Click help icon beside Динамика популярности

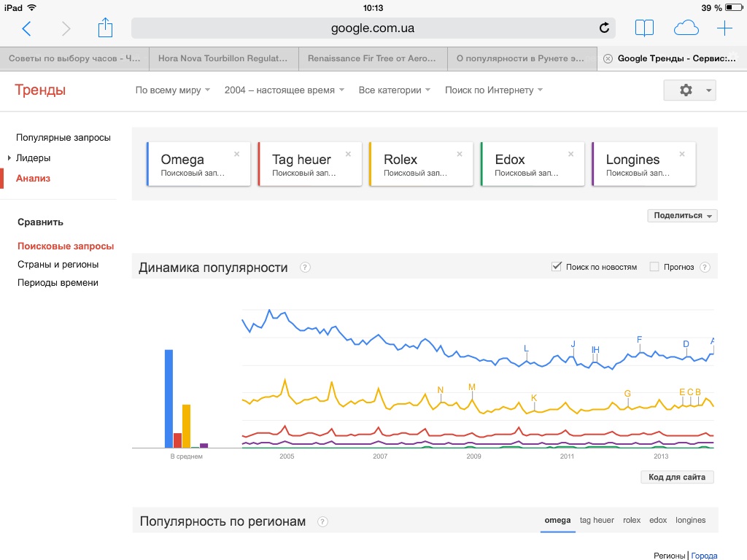(x=305, y=268)
